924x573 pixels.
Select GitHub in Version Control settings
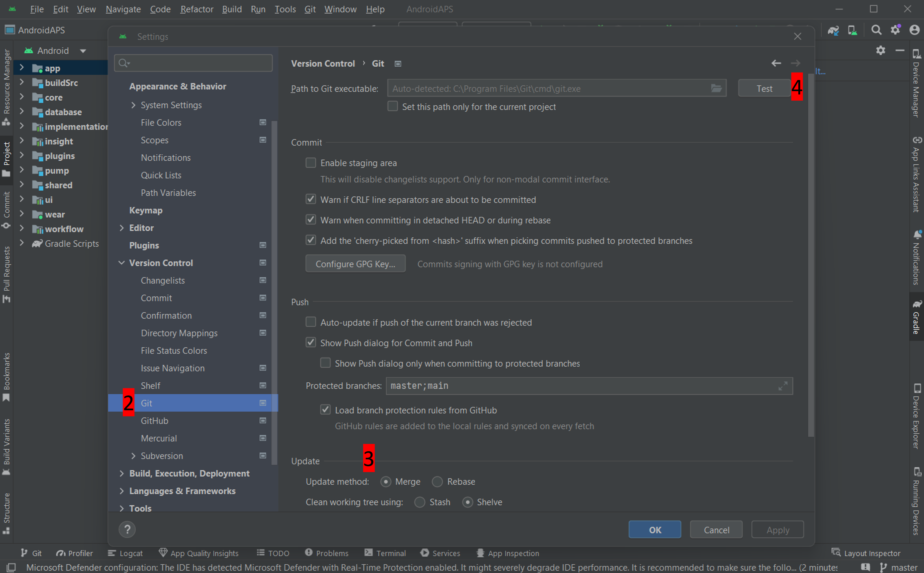pyautogui.click(x=193, y=421)
